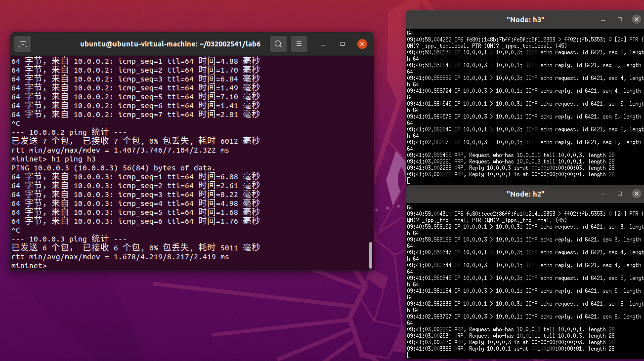
Task: Click the 10.0.0.3 reply line with 时间=8.22
Action: 135,194
